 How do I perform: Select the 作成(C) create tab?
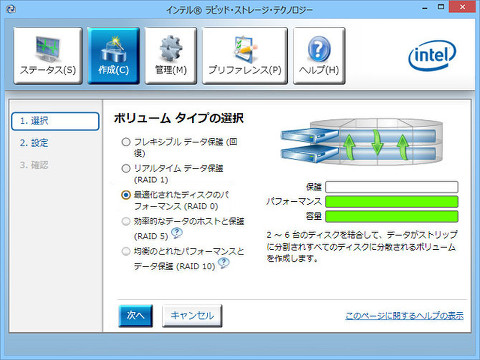[x=113, y=56]
